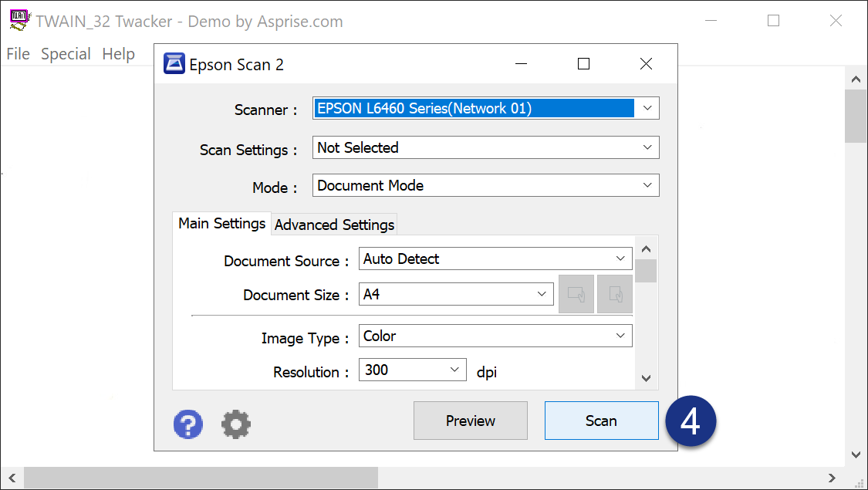
Task: Open the Scan Settings dropdown
Action: click(x=647, y=147)
